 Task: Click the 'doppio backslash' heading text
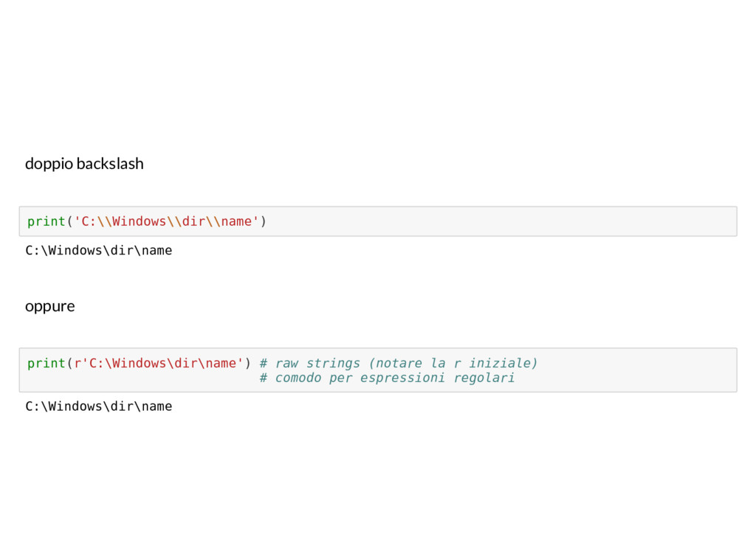(84, 164)
